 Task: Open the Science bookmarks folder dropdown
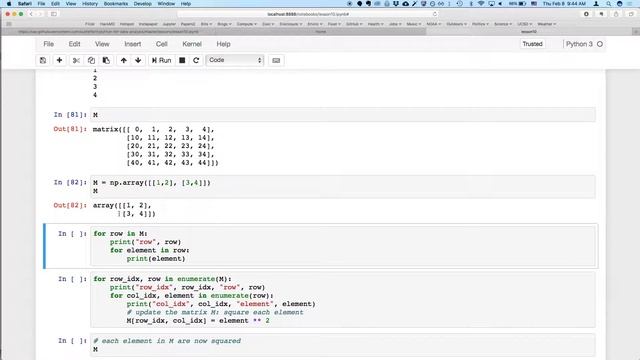(502, 24)
